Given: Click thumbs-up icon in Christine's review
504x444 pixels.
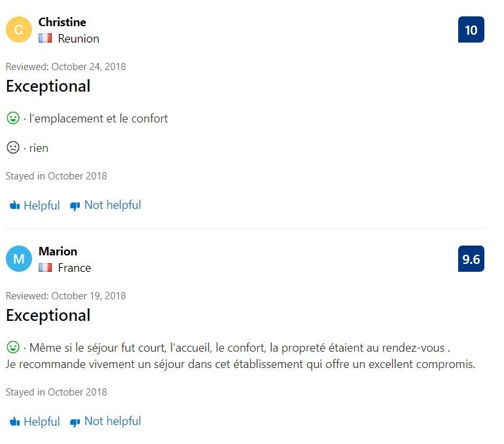Looking at the screenshot, I should (x=15, y=205).
